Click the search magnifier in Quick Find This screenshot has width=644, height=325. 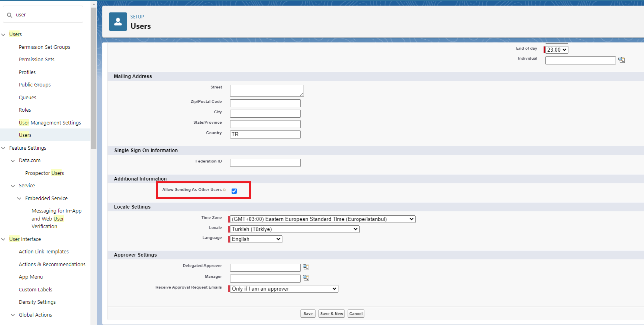pos(10,15)
